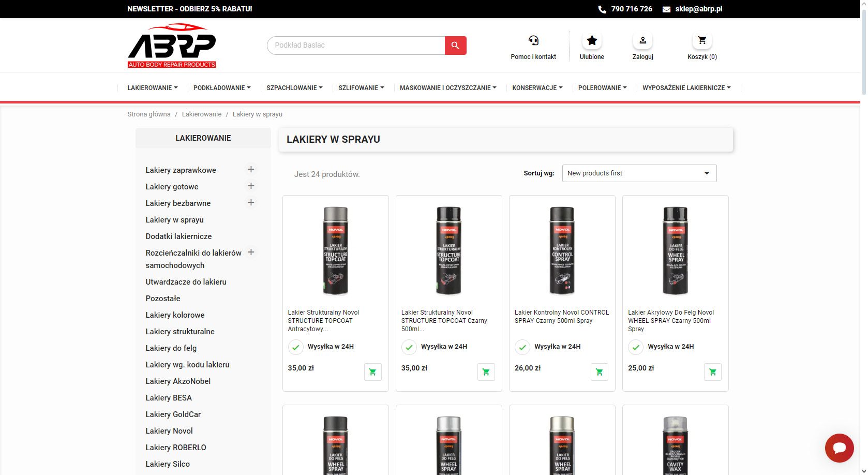Open Lakiery AkzoNobel category
Screen dimensions: 868x475
tap(178, 381)
